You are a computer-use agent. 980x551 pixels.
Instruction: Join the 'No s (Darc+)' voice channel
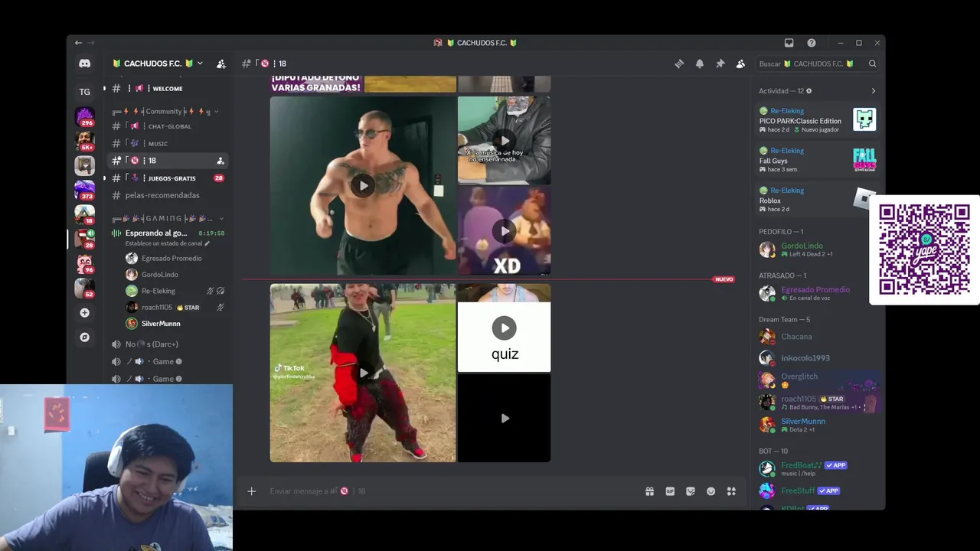[167, 344]
